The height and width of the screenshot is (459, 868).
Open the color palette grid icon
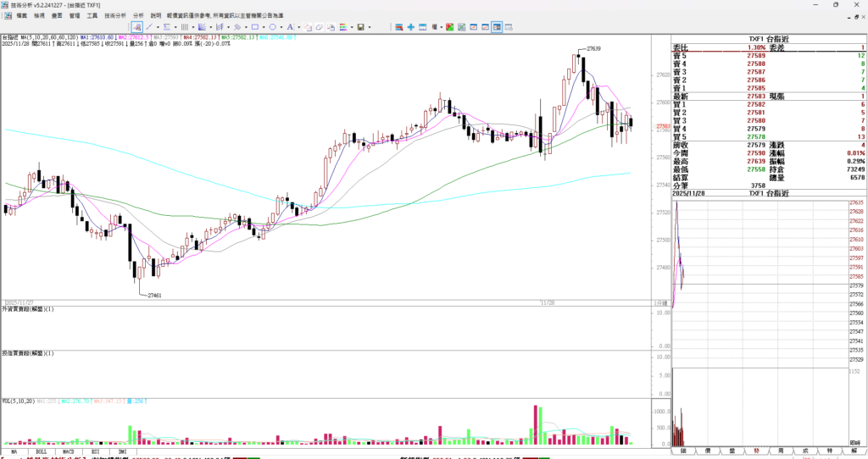click(x=342, y=27)
